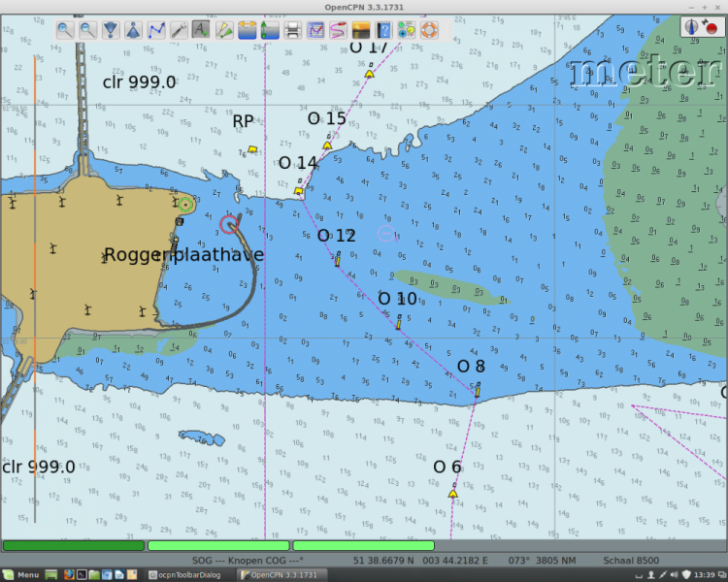Viewport: 728px width, 582px height.
Task: Open the About OpenCPN help icon
Action: click(383, 30)
